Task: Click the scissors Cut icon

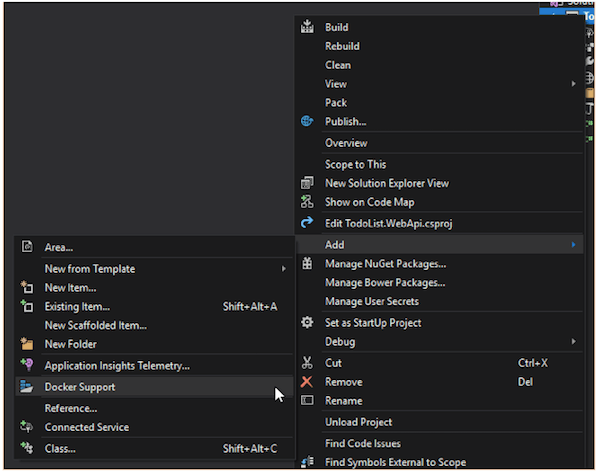Action: (x=307, y=362)
